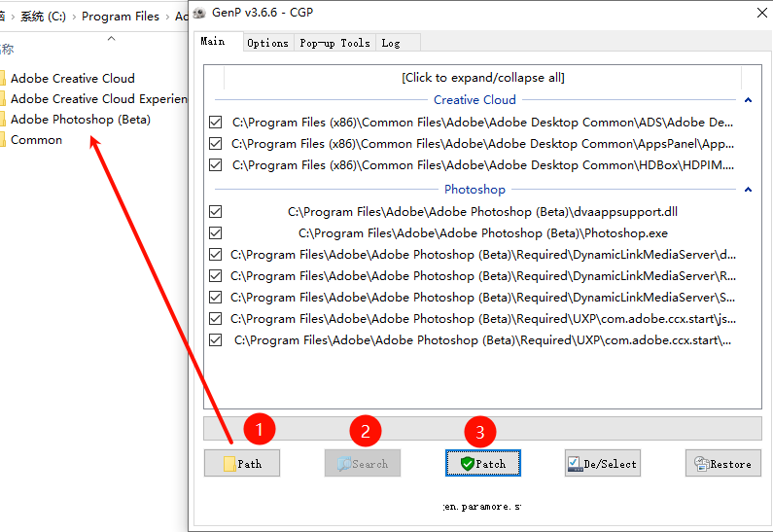
Task: Uncheck the DynamicLinkMediaServer\R... checkbox
Action: pos(216,275)
